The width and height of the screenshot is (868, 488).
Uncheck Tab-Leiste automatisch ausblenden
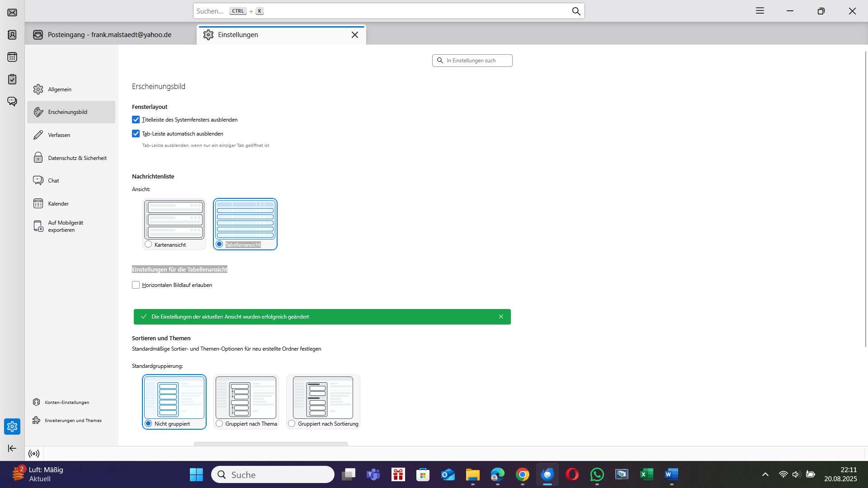pyautogui.click(x=136, y=134)
